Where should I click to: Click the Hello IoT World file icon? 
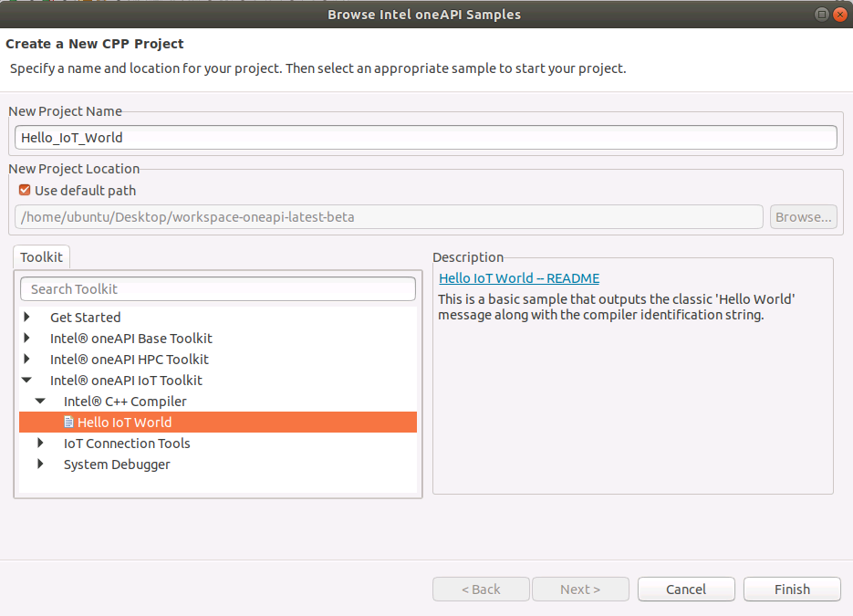pos(68,423)
